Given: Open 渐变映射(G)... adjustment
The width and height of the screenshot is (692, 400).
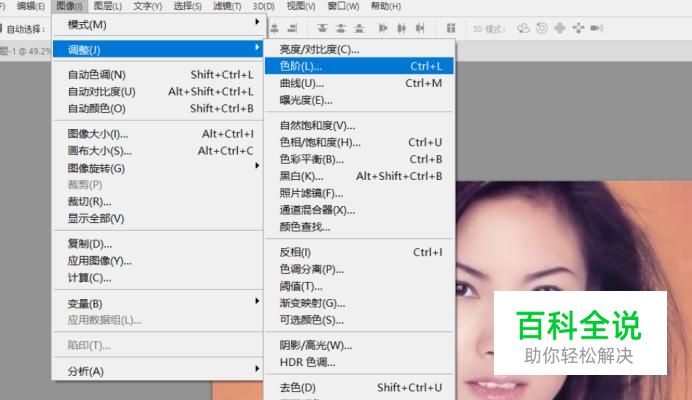Looking at the screenshot, I should [x=359, y=303].
